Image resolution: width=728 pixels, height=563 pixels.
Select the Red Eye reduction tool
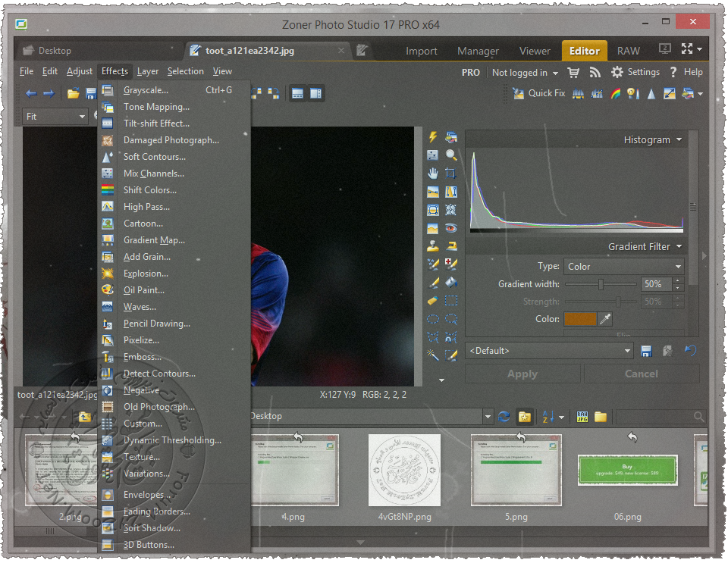pos(450,228)
